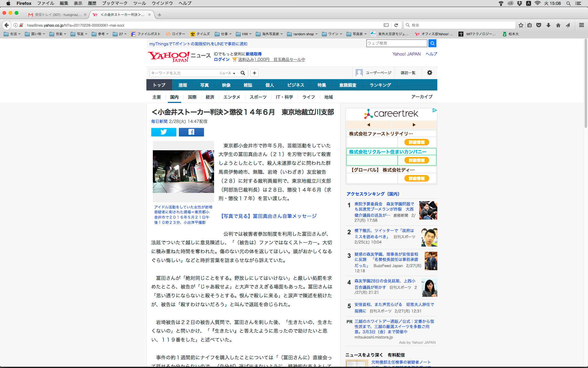The width and height of the screenshot is (588, 368).
Task: Select the 経済 category tab
Action: (x=210, y=97)
